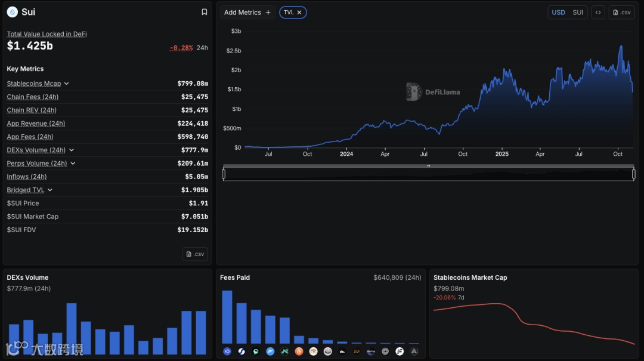Click the Fees Paid card title
The image size is (644, 361).
point(235,277)
